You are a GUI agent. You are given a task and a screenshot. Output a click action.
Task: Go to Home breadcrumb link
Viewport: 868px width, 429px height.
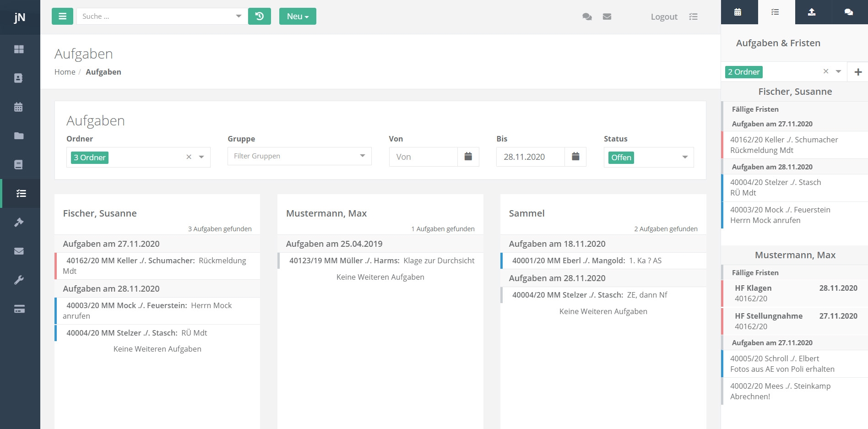point(65,72)
